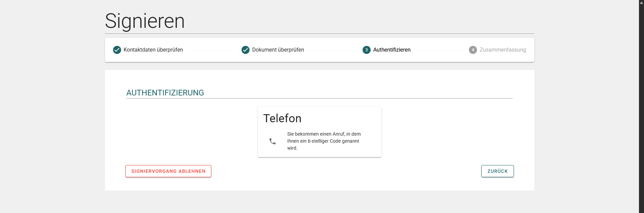Click the 6-stelliger Code description text

[x=324, y=141]
